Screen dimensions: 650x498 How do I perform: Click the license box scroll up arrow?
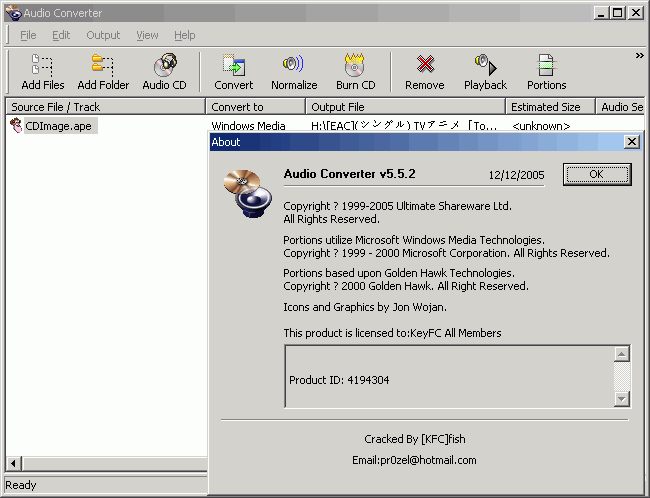point(621,354)
